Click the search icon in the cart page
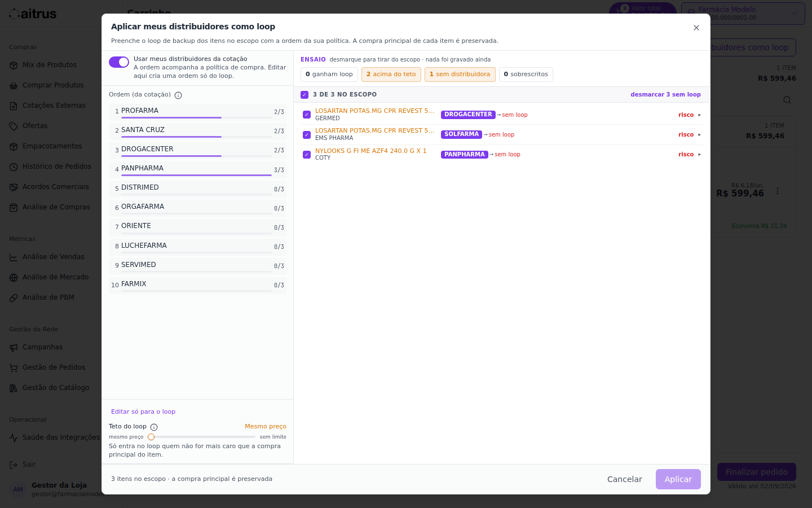 pyautogui.click(x=787, y=100)
